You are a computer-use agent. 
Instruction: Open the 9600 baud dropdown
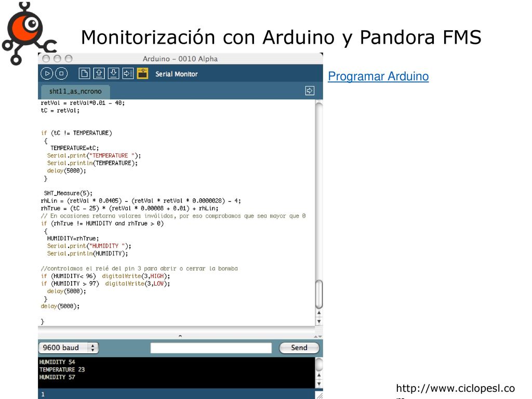point(69,348)
